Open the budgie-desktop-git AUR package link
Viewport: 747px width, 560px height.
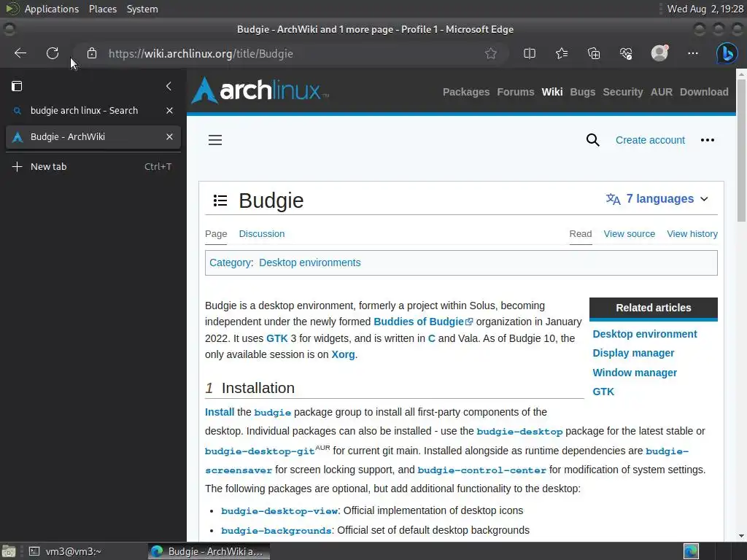click(260, 451)
